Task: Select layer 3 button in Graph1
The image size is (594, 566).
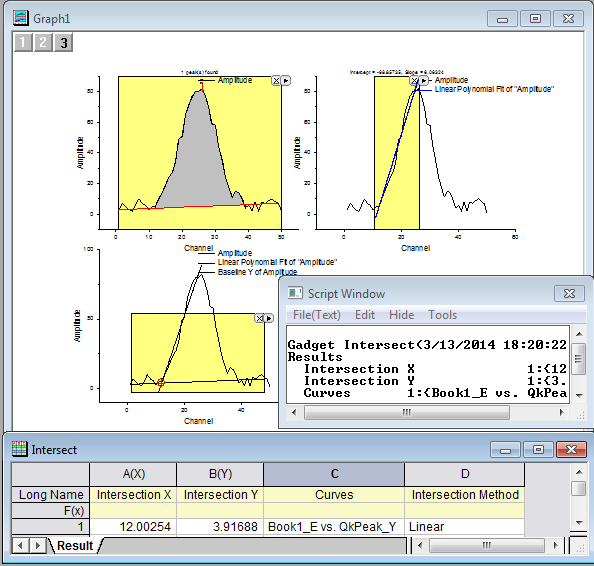Action: pyautogui.click(x=64, y=42)
